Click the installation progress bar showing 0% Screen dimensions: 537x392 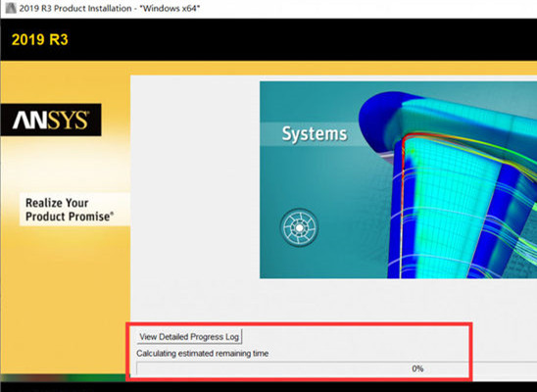pos(337,368)
